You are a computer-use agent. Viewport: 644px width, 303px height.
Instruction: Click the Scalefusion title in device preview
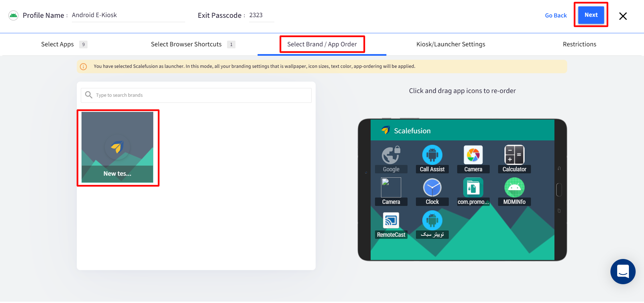(412, 131)
